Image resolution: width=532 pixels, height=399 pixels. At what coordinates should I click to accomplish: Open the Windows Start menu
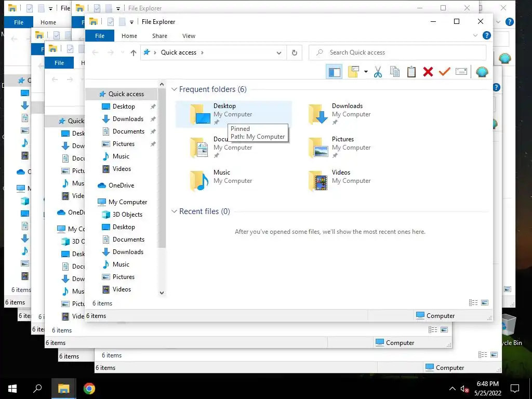coord(12,389)
